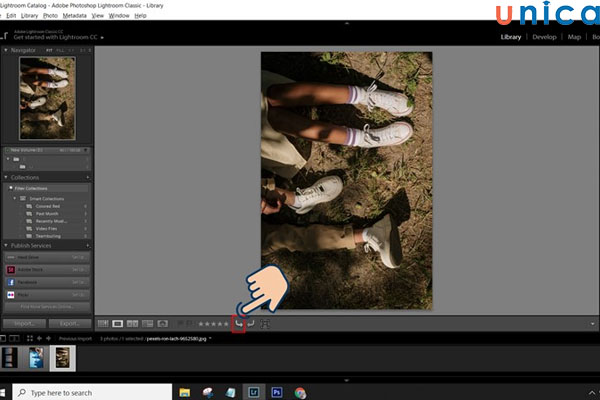Viewport: 600px width, 400px height.
Task: Add new collection with plus button
Action: [x=88, y=178]
